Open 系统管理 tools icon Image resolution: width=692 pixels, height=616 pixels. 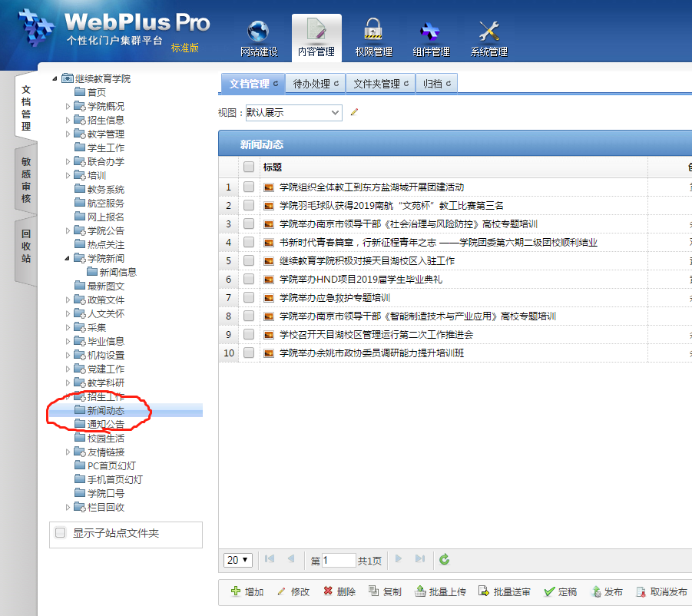click(x=488, y=32)
